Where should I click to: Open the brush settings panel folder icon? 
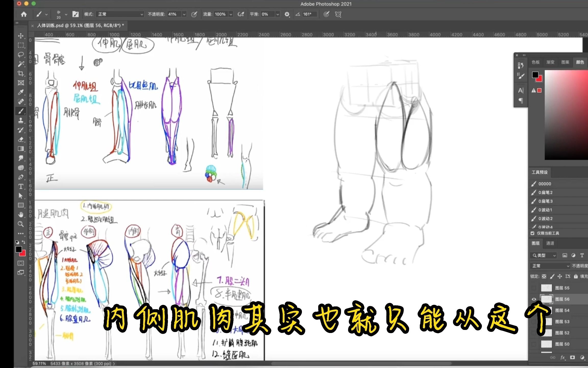[76, 14]
